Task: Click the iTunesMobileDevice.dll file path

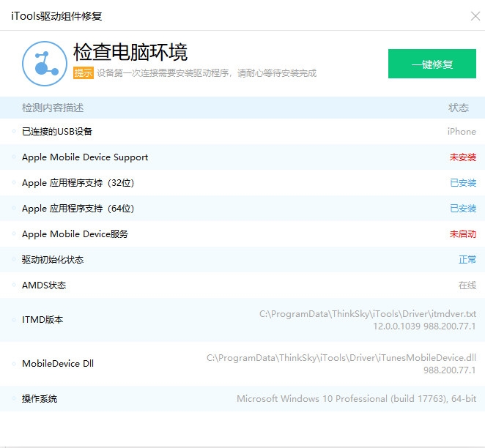Action: coord(341,358)
